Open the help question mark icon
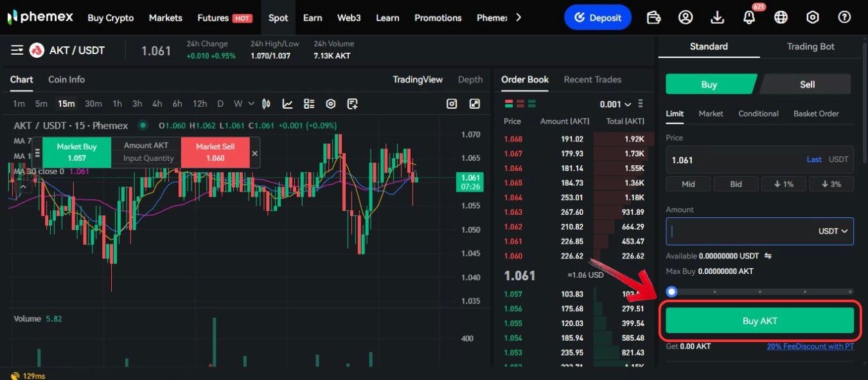This screenshot has width=868, height=380. [x=844, y=17]
